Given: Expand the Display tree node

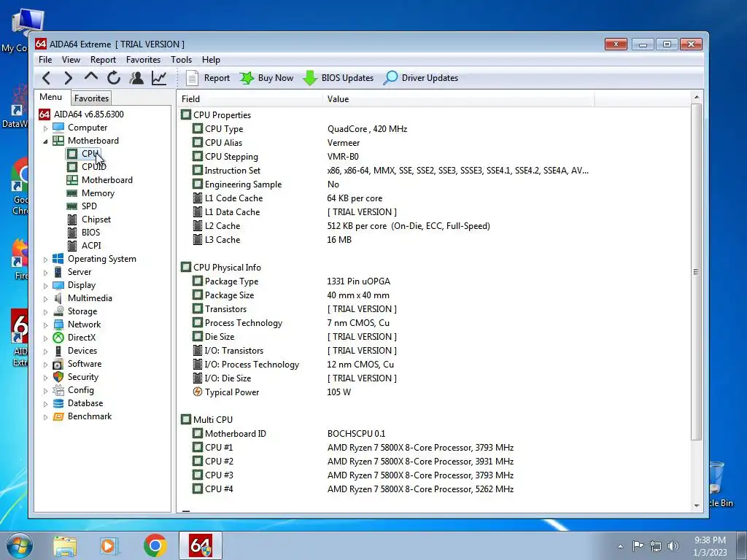Looking at the screenshot, I should 46,286.
